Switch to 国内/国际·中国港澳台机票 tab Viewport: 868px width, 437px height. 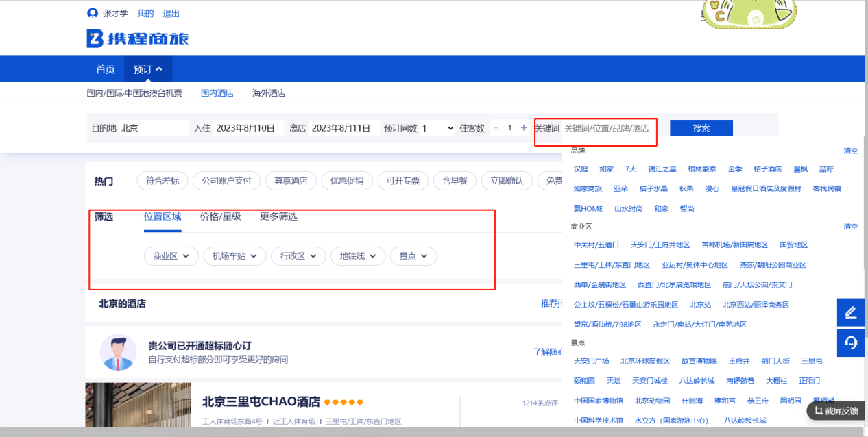click(x=134, y=93)
